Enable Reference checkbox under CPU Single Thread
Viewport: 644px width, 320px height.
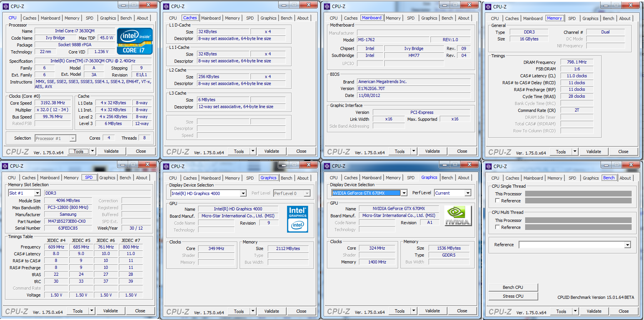tap(497, 201)
